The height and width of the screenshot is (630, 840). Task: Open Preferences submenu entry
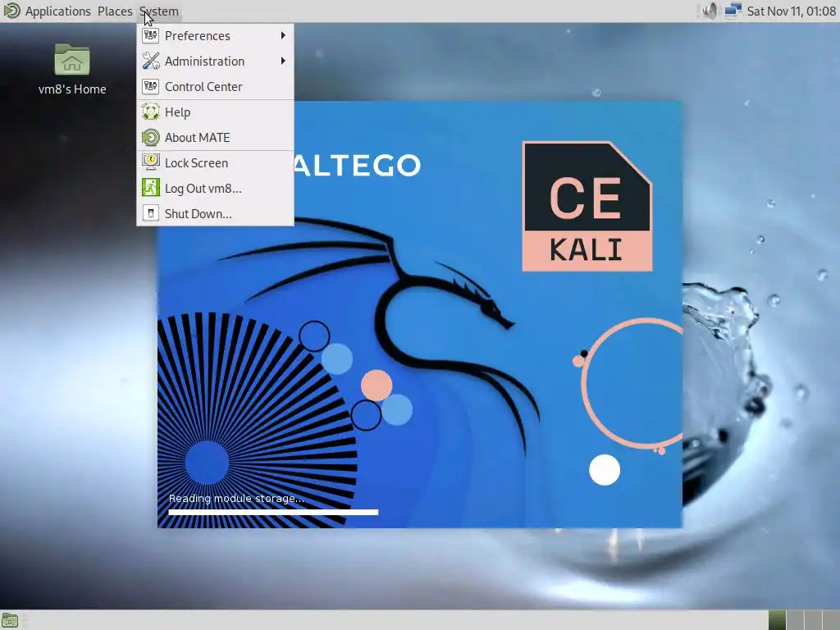[216, 36]
